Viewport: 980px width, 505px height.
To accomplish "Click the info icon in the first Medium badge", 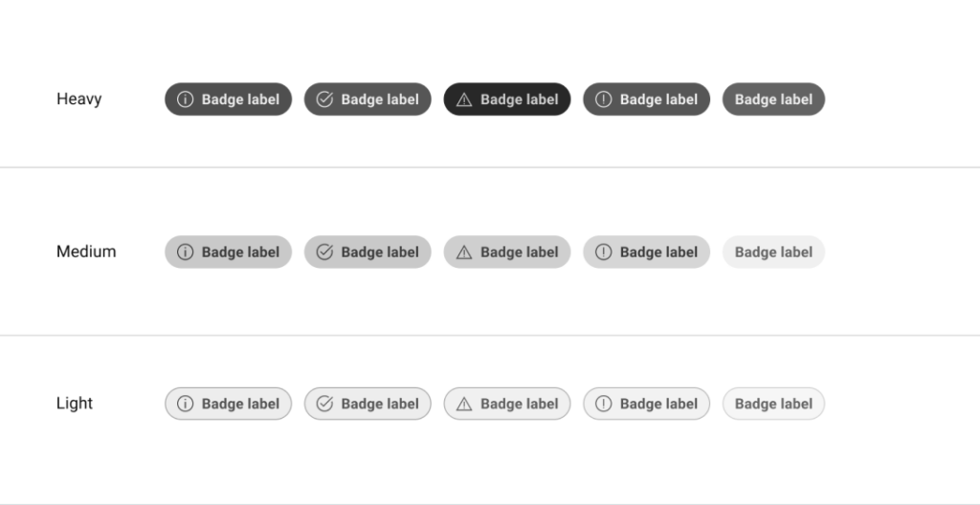I will [x=186, y=252].
